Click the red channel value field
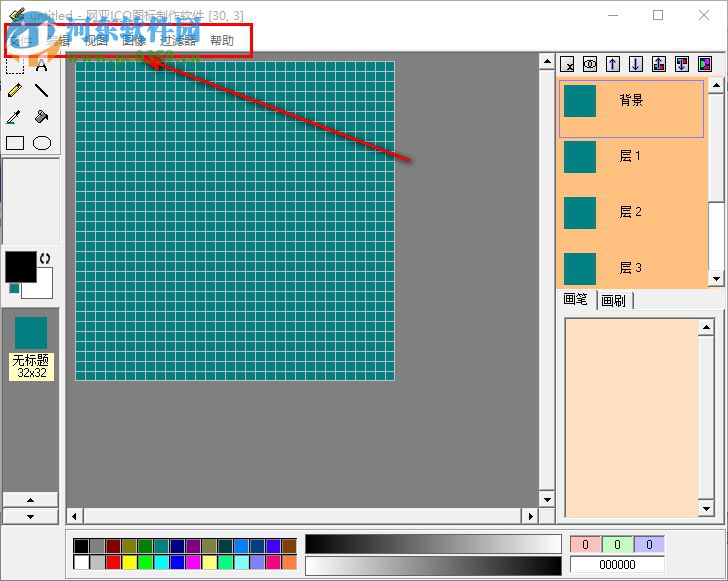This screenshot has height=581, width=728. (585, 544)
